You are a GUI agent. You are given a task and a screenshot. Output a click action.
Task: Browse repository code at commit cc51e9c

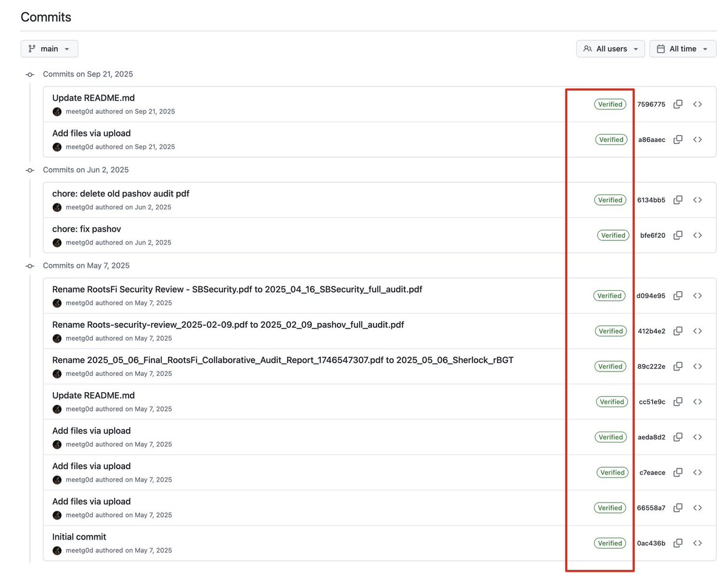[x=698, y=401]
